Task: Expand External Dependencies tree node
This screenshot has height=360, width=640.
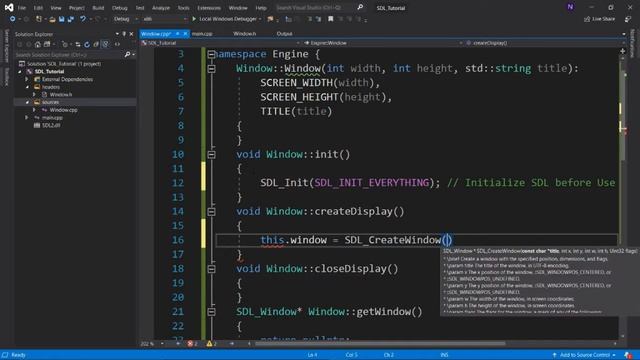Action: coord(27,79)
